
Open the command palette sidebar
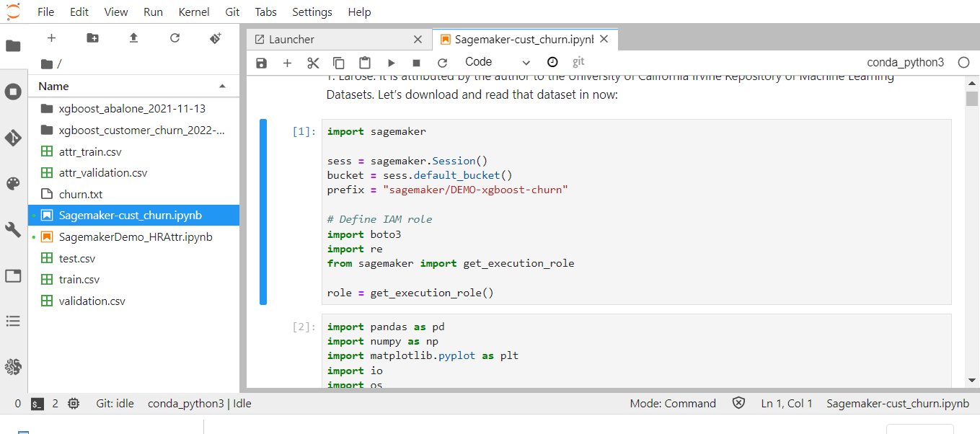13,183
